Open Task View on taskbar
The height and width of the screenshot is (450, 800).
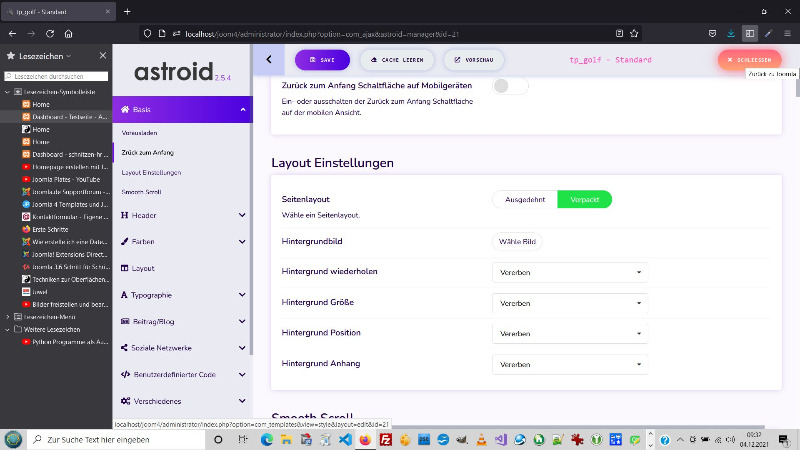click(x=243, y=439)
